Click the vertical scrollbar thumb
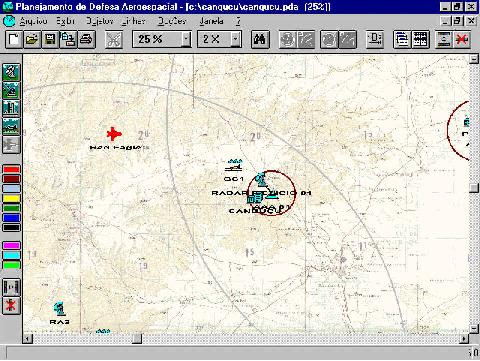This screenshot has width=480, height=361. coord(474,188)
